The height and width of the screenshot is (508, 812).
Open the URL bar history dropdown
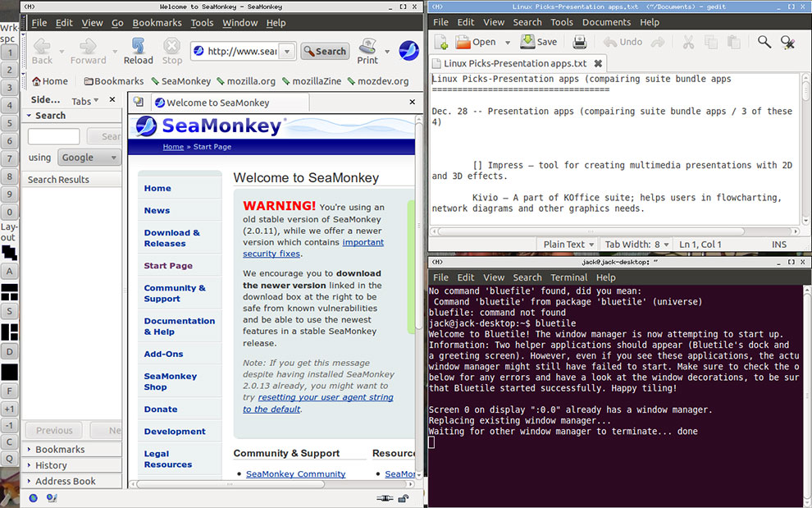pos(287,51)
